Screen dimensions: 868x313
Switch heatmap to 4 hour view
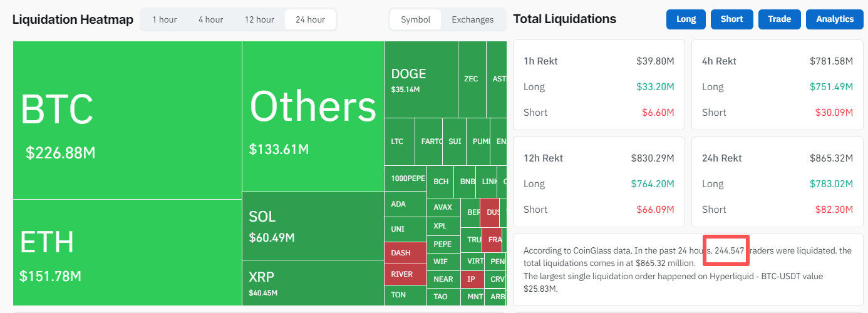pos(210,19)
